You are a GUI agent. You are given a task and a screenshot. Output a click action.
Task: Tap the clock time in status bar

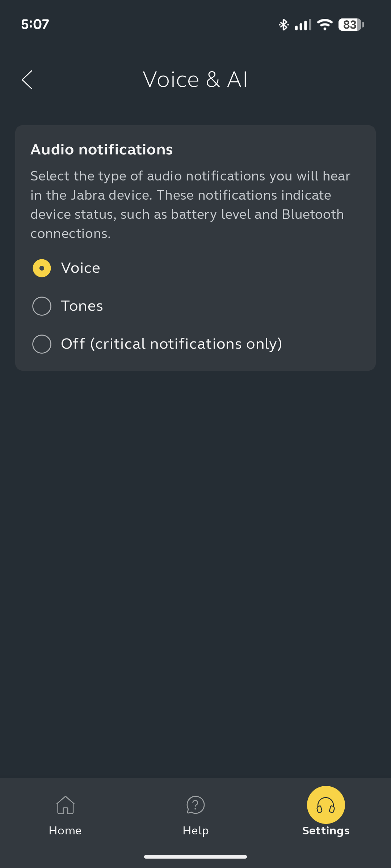(x=35, y=25)
